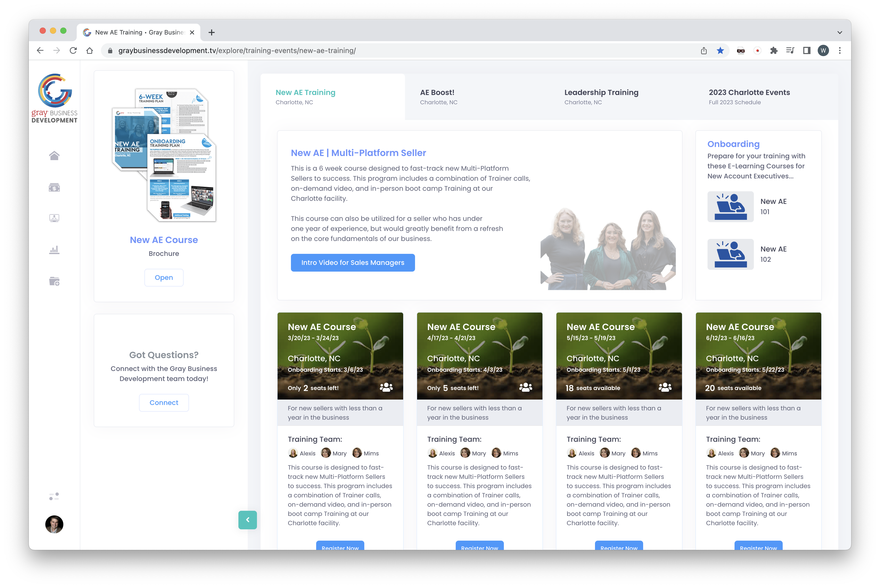Viewport: 880px width, 588px height.
Task: Click the New AE 101 label
Action: tap(773, 207)
